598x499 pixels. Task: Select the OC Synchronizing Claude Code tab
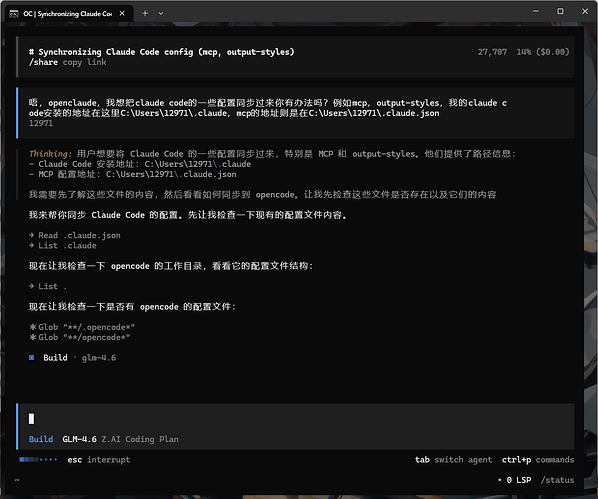68,14
